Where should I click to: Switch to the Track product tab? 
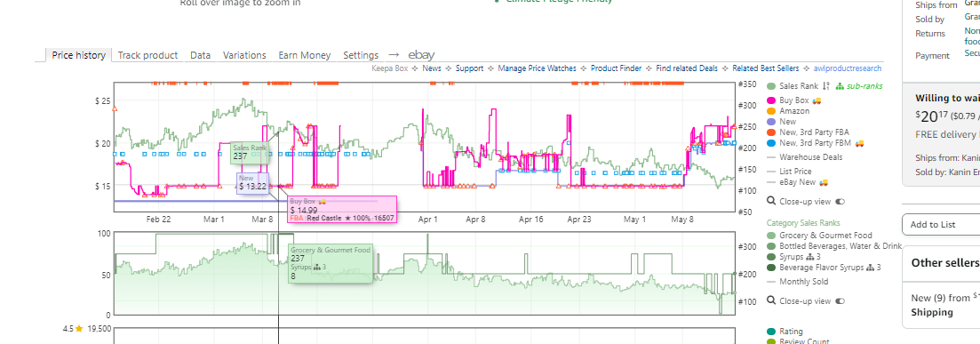point(147,55)
